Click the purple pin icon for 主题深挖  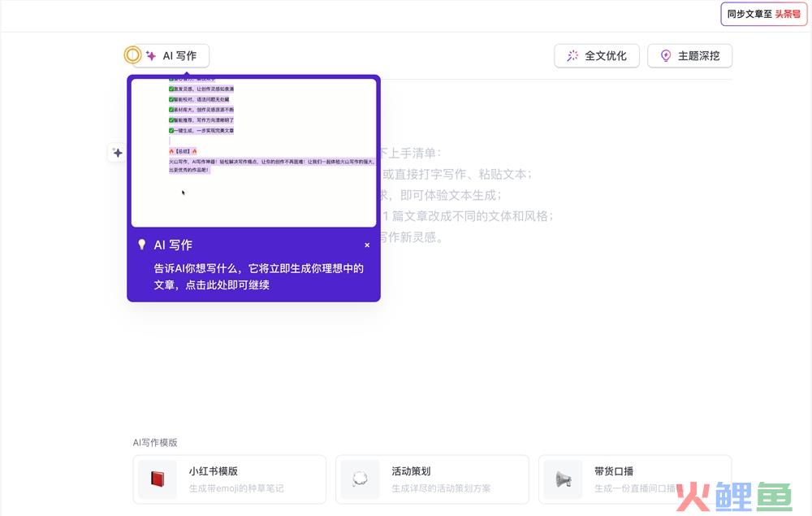(x=666, y=56)
